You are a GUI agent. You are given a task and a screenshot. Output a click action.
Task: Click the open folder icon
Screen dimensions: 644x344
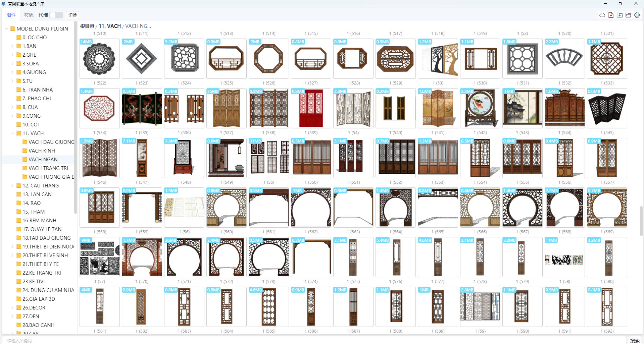coord(628,15)
